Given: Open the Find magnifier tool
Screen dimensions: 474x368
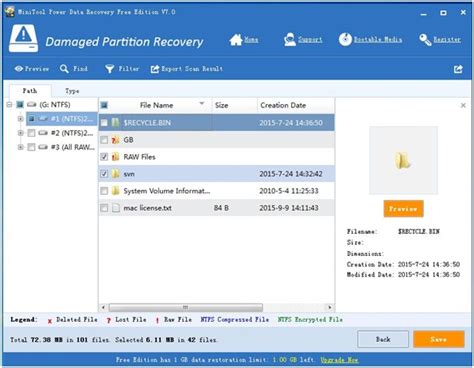Looking at the screenshot, I should (64, 69).
